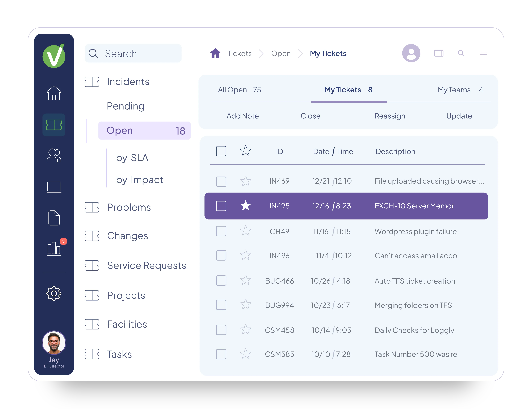Viewport: 532px width, 409px height.
Task: Star ticket CSM585
Action: pos(245,354)
